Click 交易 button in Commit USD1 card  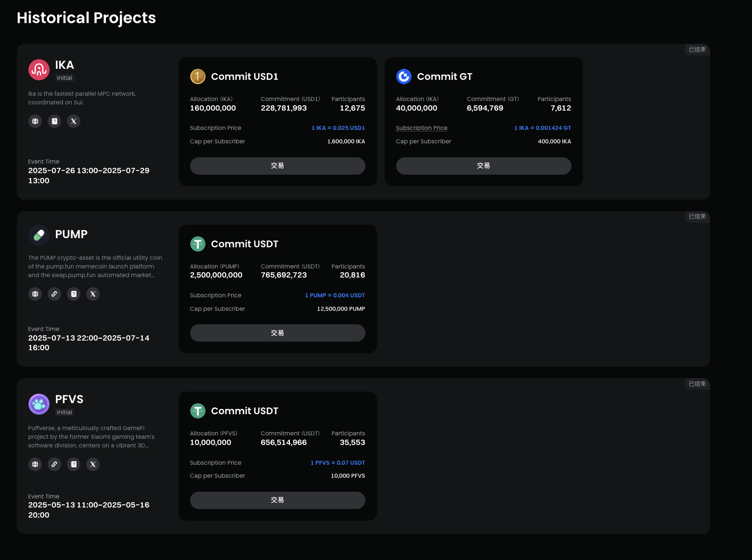pyautogui.click(x=278, y=166)
